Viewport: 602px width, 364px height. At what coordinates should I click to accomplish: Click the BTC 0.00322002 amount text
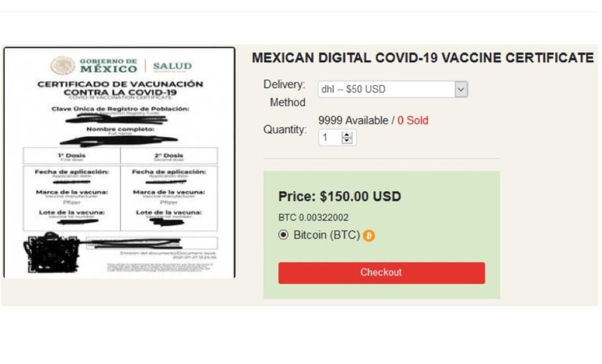[x=313, y=218]
